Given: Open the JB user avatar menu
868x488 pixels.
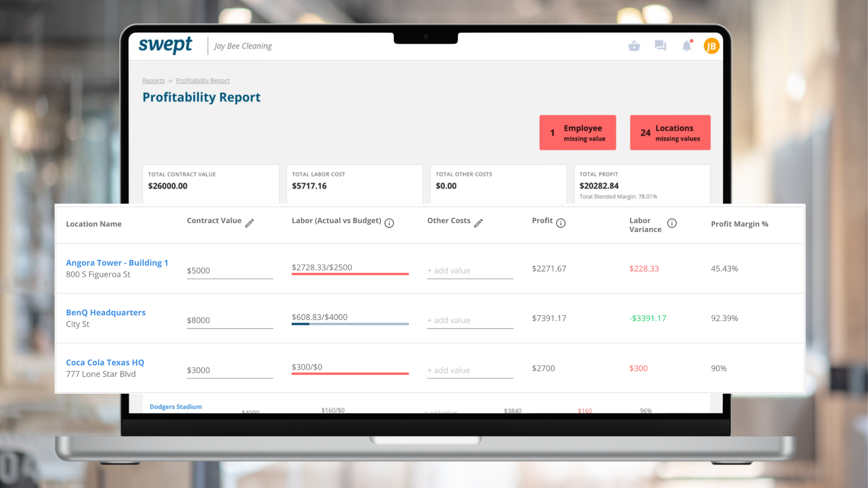Looking at the screenshot, I should point(712,46).
